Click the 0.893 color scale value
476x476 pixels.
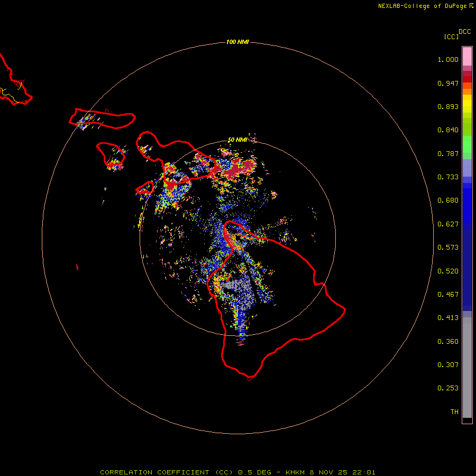448,106
